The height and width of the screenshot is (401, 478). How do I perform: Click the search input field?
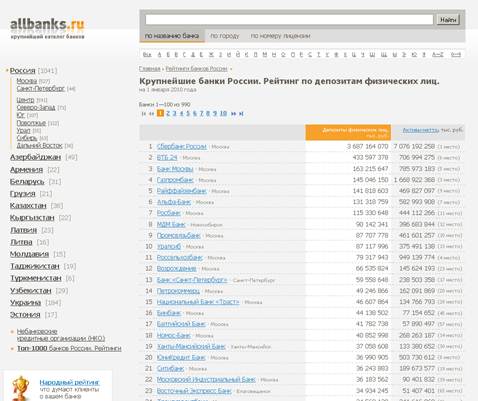click(x=289, y=20)
